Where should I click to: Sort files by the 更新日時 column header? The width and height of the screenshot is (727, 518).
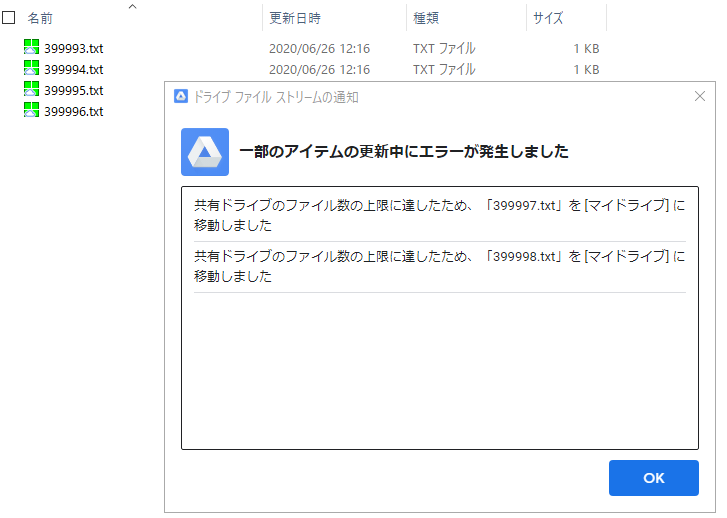coord(295,18)
